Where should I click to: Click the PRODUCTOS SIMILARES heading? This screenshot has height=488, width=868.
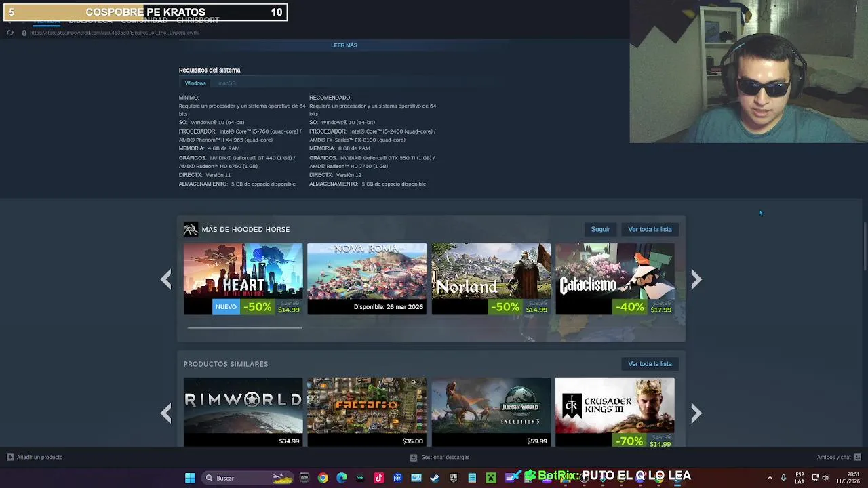pos(225,364)
